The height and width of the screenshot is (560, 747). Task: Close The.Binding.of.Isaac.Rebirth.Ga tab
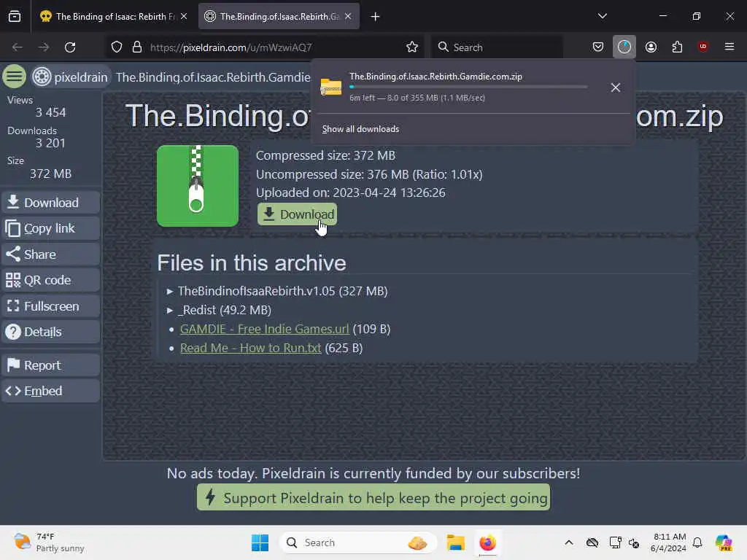(x=348, y=16)
